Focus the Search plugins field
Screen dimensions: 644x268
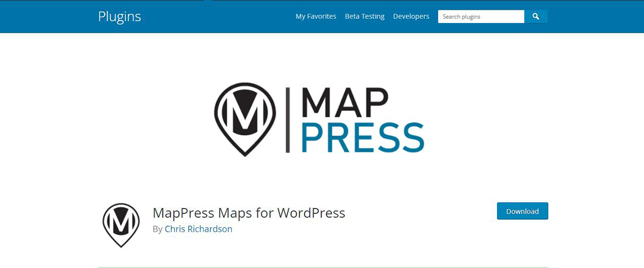point(481,17)
